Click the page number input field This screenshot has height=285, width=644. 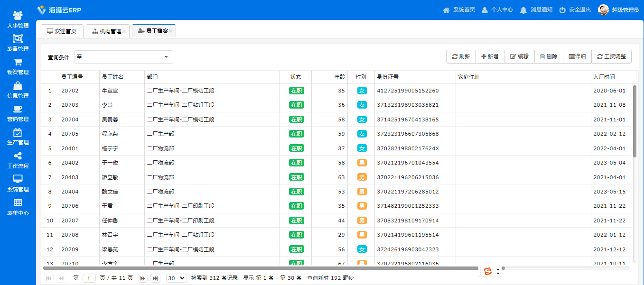pyautogui.click(x=89, y=278)
